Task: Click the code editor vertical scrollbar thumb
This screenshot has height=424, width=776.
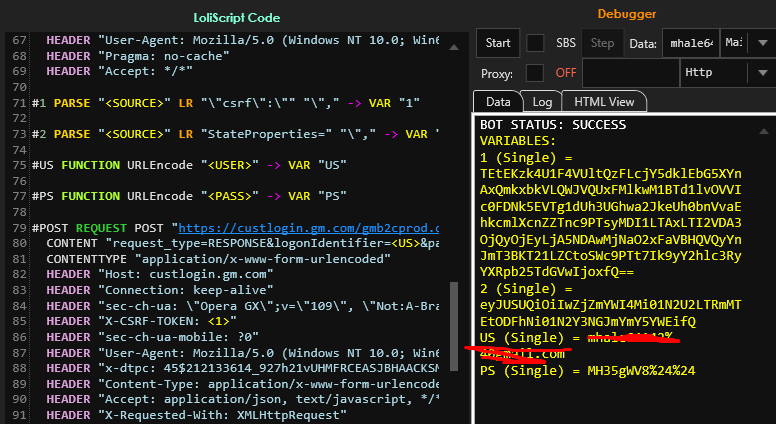Action: (x=454, y=327)
